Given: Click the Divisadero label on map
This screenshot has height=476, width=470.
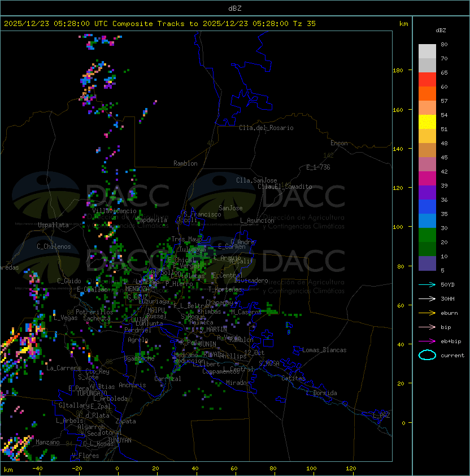Looking at the screenshot, I should point(251,280).
